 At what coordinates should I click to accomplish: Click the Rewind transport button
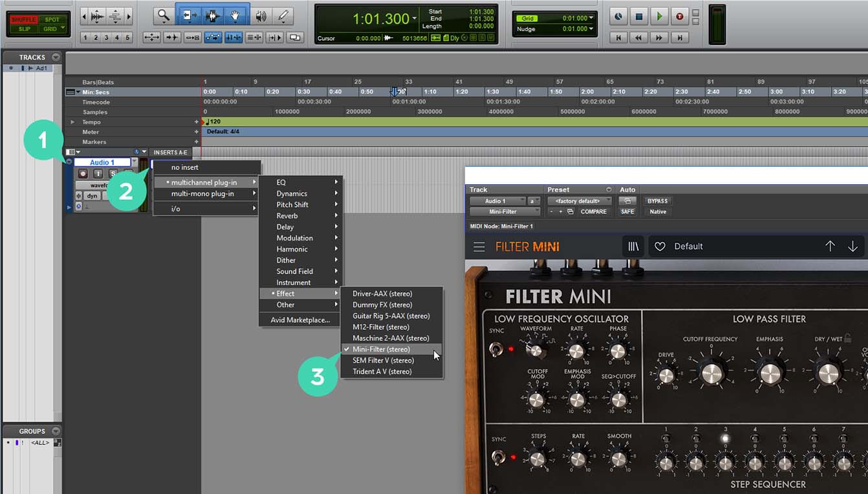click(x=638, y=38)
